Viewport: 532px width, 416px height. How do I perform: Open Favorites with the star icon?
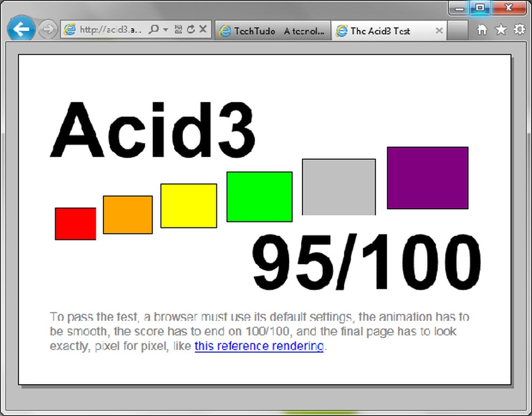[501, 30]
